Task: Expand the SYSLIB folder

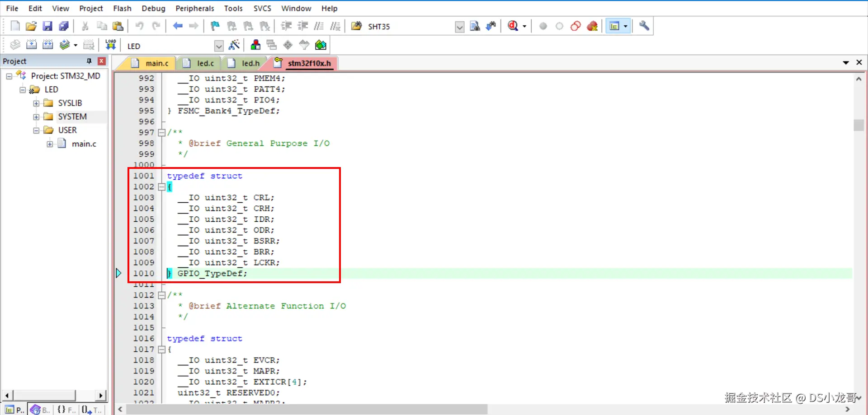Action: 36,103
